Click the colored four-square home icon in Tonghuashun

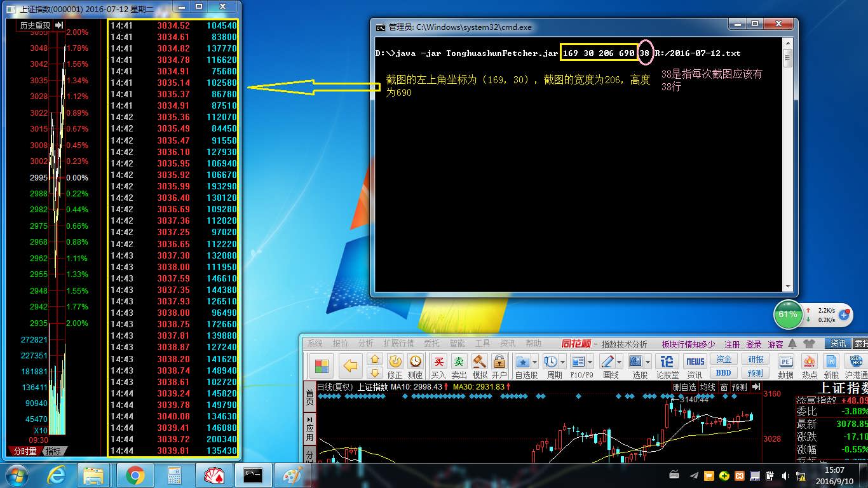(323, 367)
